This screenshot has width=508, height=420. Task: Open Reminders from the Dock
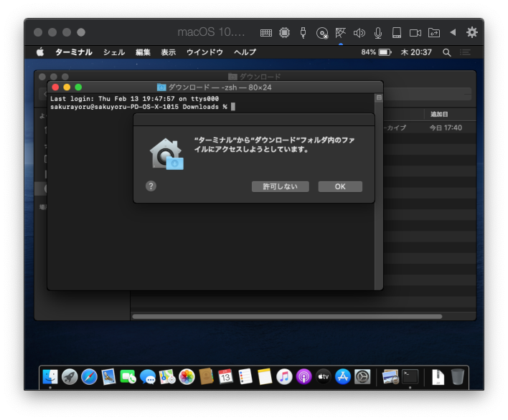click(x=245, y=377)
